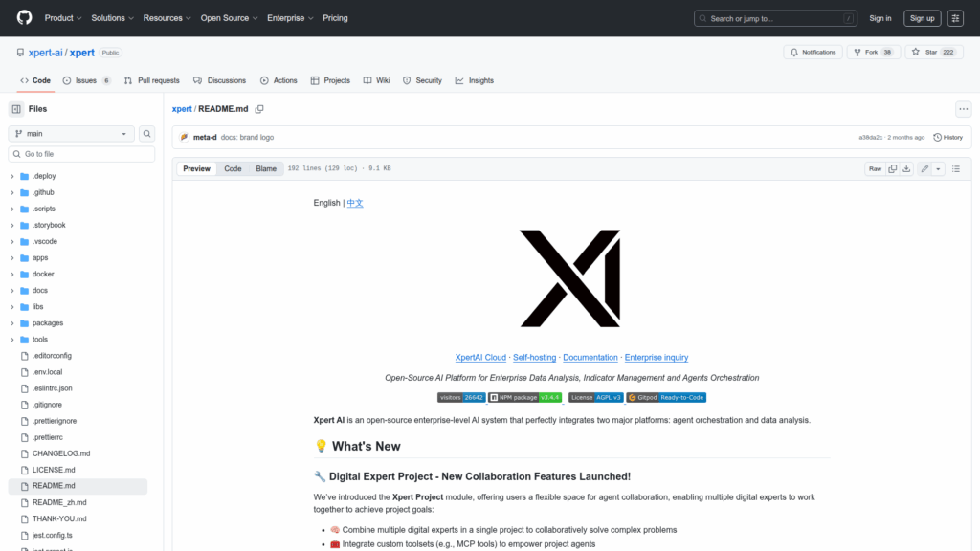980x551 pixels.
Task: Open the global navigation settings icon
Action: tap(956, 18)
